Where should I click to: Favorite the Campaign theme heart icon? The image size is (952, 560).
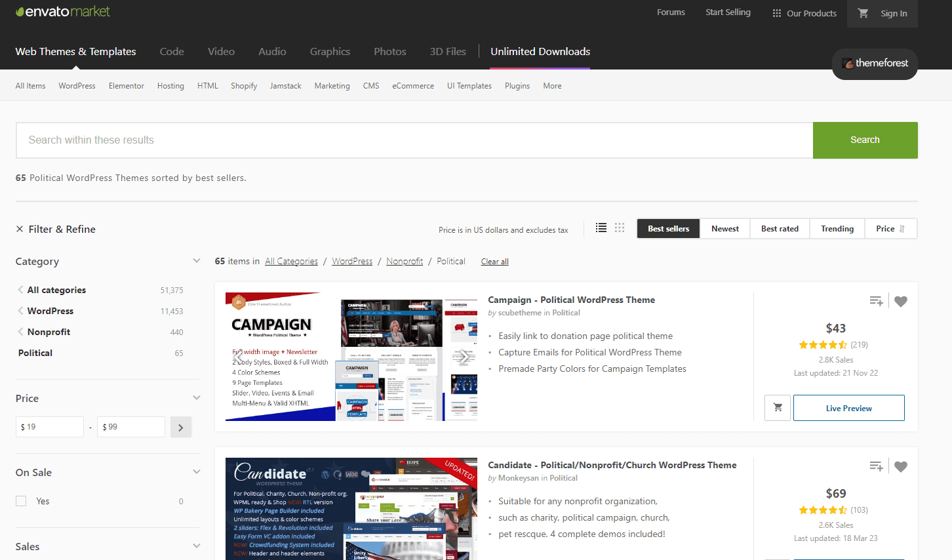coord(901,301)
